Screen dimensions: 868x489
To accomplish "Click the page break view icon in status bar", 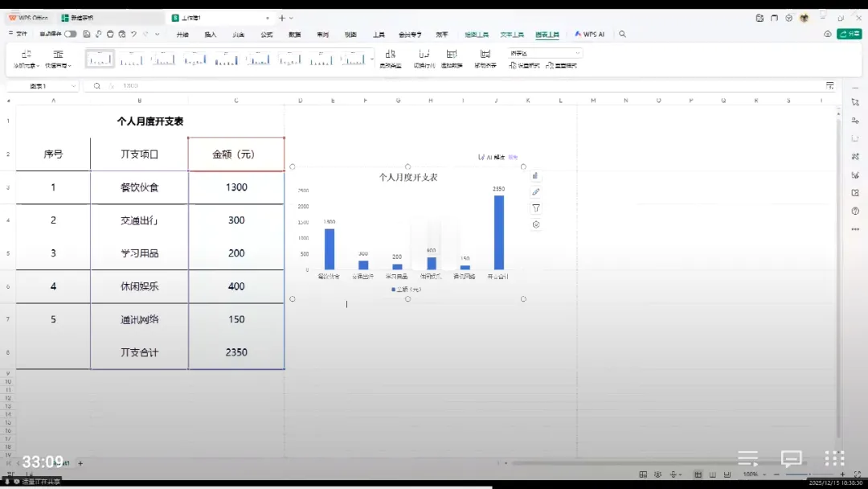I will [727, 475].
